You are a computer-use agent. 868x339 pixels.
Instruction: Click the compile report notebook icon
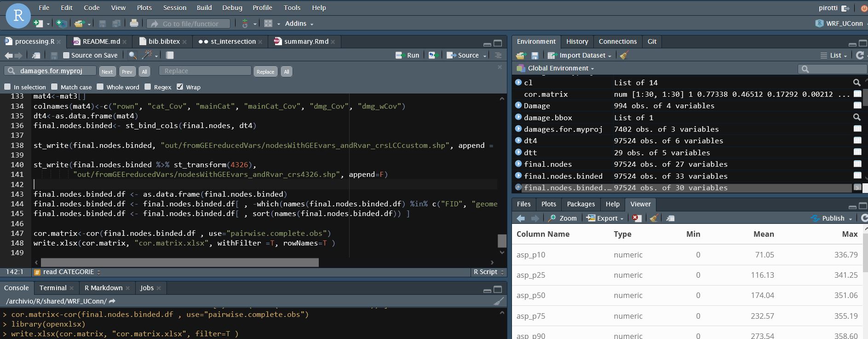click(x=170, y=55)
